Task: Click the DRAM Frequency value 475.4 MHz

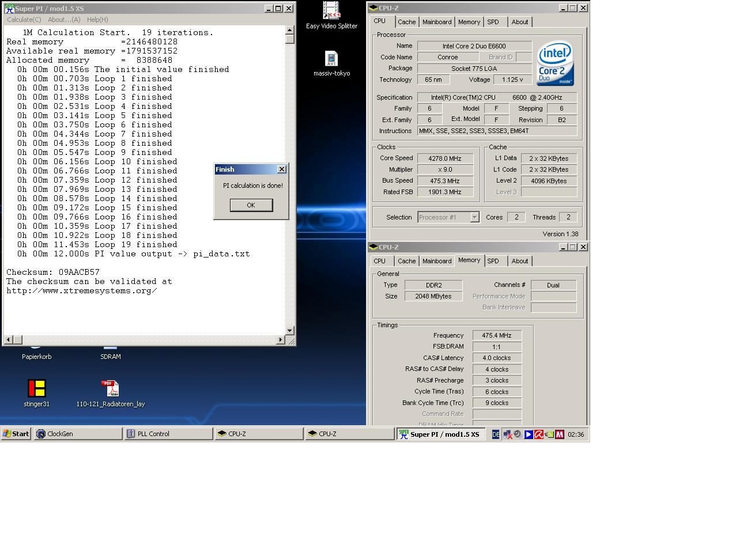Action: [x=497, y=335]
